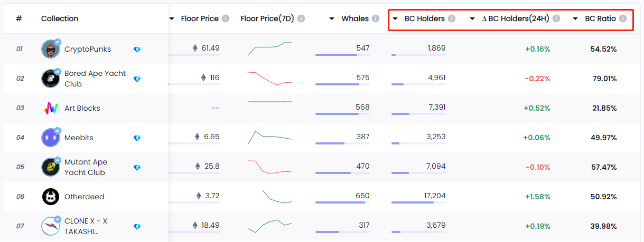644x242 pixels.
Task: Click whales progress bar in CryptoPunks row
Action: pyautogui.click(x=342, y=55)
